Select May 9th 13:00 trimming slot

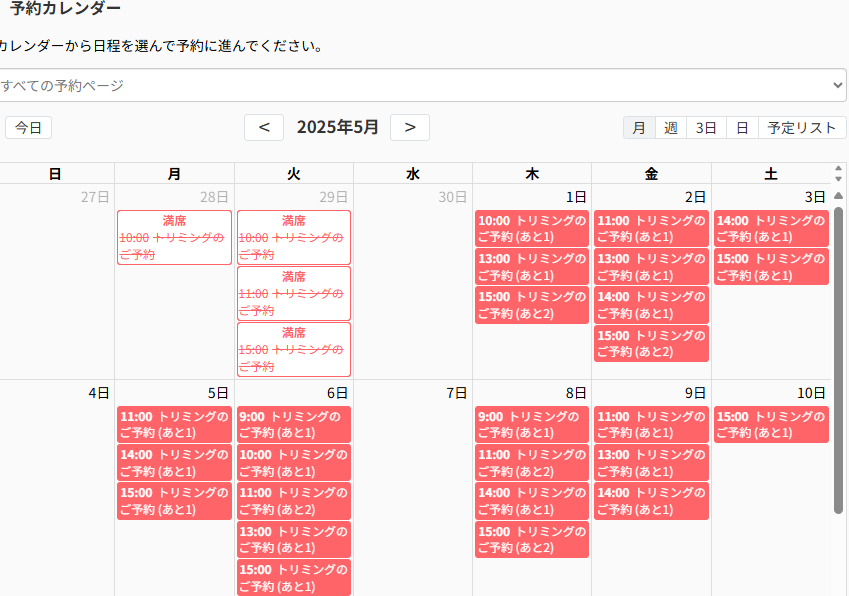651,462
